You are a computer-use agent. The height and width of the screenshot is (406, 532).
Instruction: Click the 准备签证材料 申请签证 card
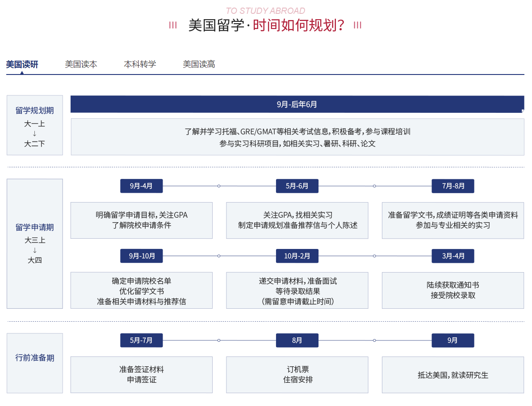click(141, 375)
